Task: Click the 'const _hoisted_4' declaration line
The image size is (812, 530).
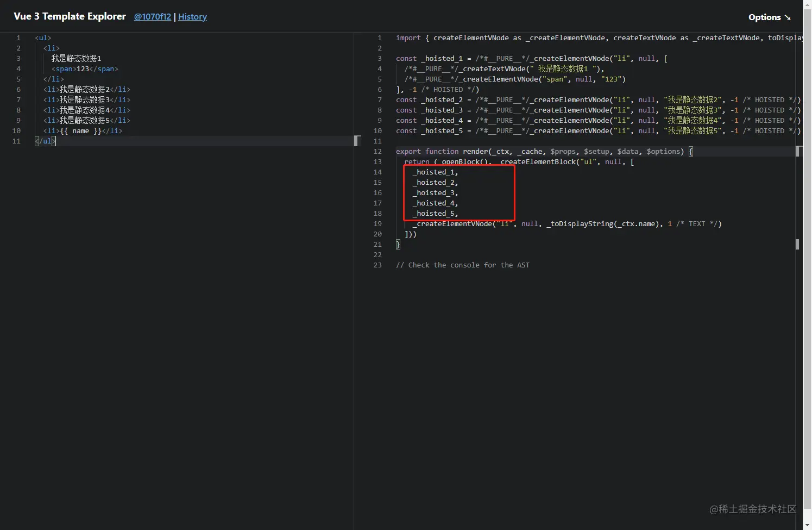Action: coord(599,121)
